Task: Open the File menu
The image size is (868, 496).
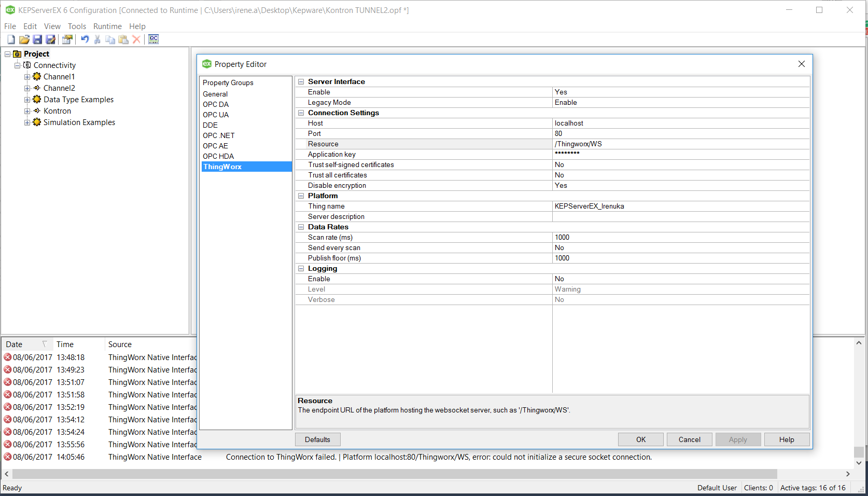Action: tap(10, 26)
